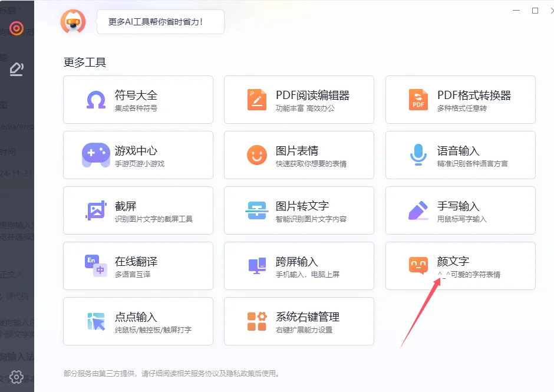Click the circular logo in sidebar
Screen dimensions: 554x392
(16, 28)
